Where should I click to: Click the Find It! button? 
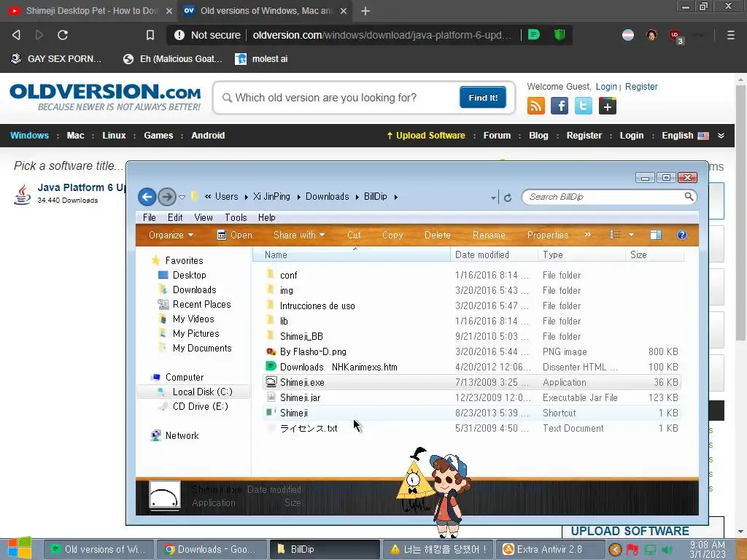click(x=483, y=98)
